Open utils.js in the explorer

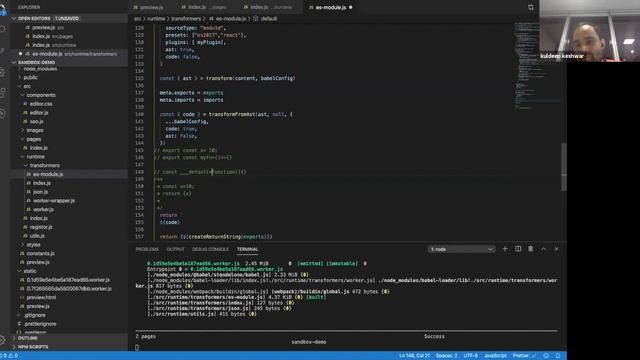(37, 236)
